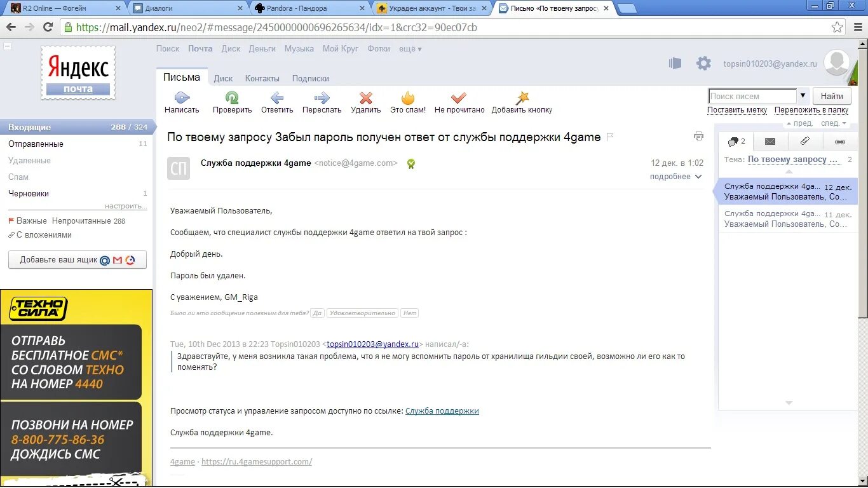Select 11 дек. message in thread list
Screen dimensions: 868x488
788,219
